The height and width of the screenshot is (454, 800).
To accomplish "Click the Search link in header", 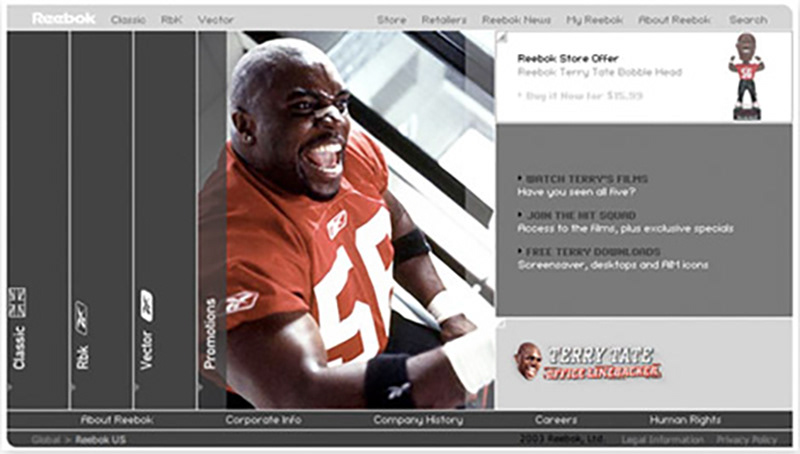I will [748, 20].
